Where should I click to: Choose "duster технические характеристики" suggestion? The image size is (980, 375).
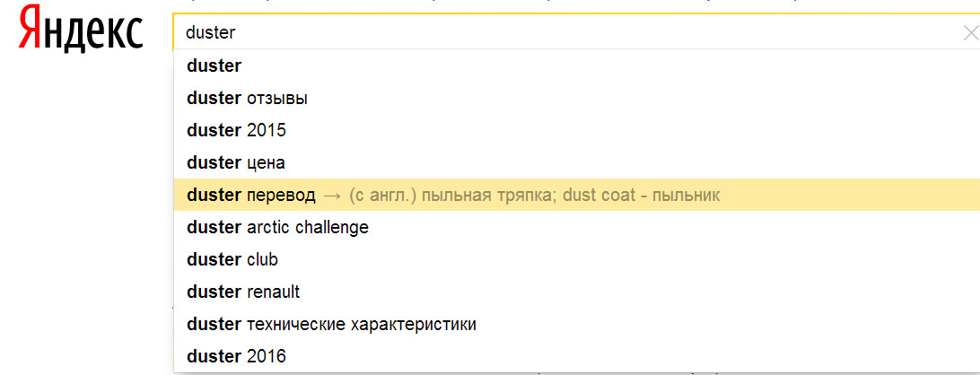pyautogui.click(x=576, y=325)
